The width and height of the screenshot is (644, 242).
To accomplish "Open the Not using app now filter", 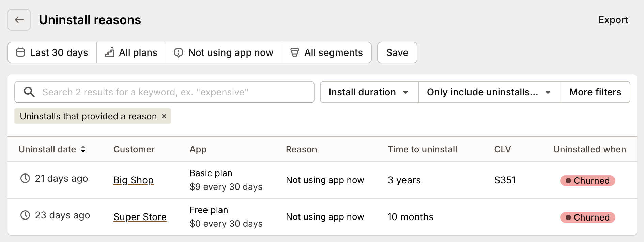I will [224, 52].
